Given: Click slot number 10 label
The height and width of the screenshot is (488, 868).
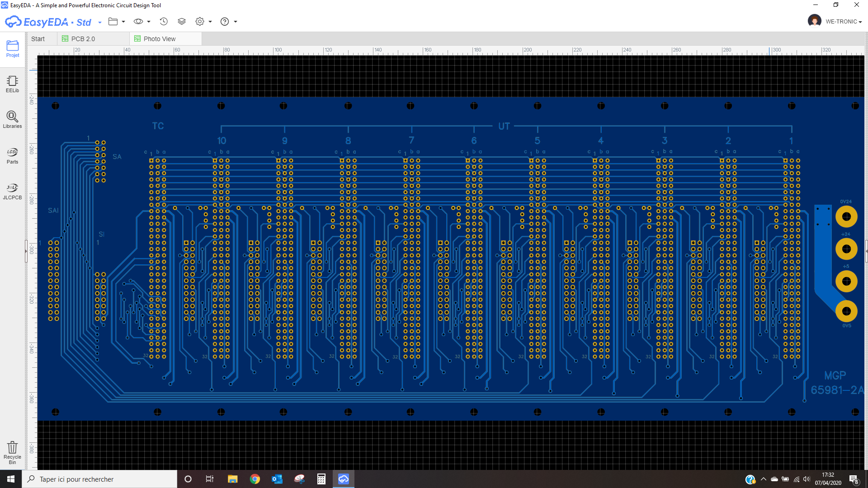Looking at the screenshot, I should (222, 141).
